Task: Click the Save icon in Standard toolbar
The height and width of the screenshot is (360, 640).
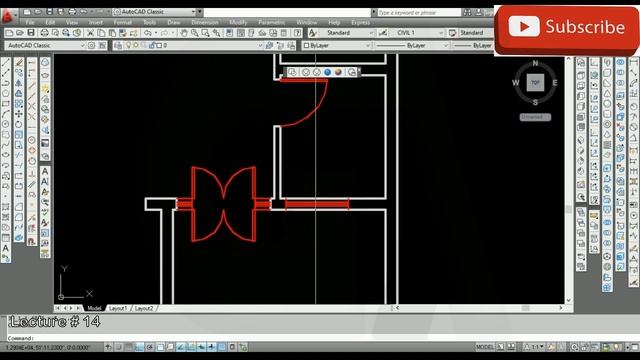Action: coord(31,33)
